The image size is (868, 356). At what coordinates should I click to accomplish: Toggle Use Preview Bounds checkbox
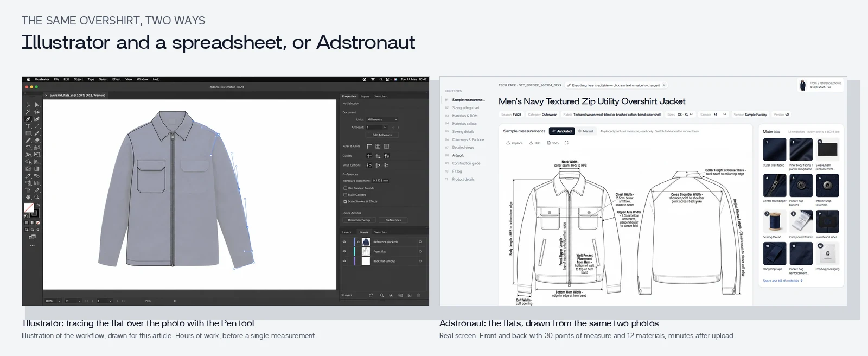click(345, 188)
